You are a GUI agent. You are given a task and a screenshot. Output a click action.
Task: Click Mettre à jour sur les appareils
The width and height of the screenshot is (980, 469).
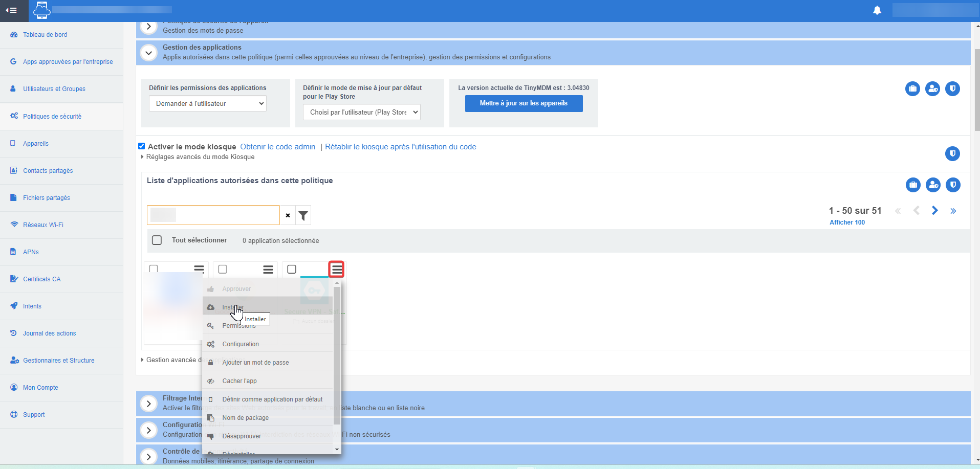pos(524,103)
